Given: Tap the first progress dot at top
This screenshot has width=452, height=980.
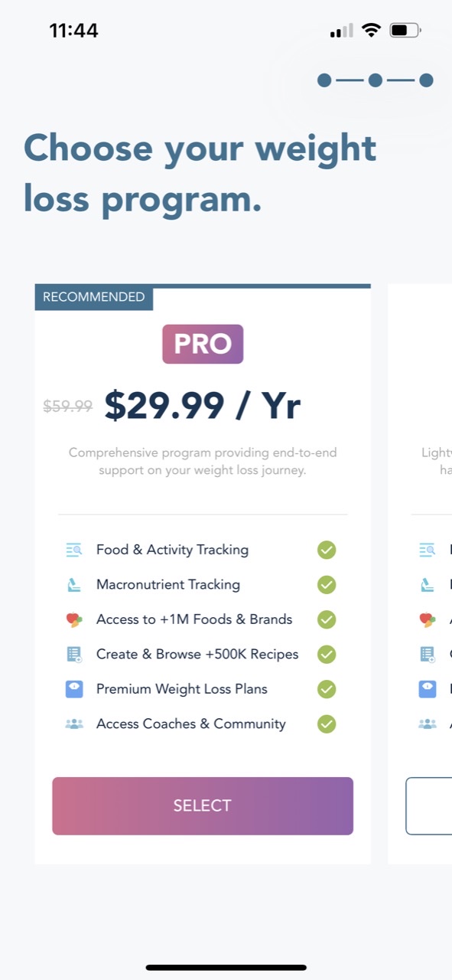Looking at the screenshot, I should [324, 80].
